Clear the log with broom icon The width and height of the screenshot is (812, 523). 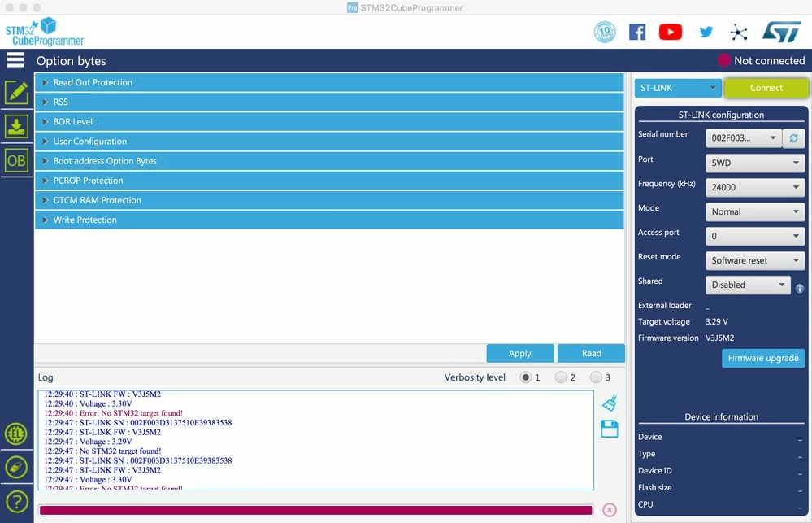(610, 403)
